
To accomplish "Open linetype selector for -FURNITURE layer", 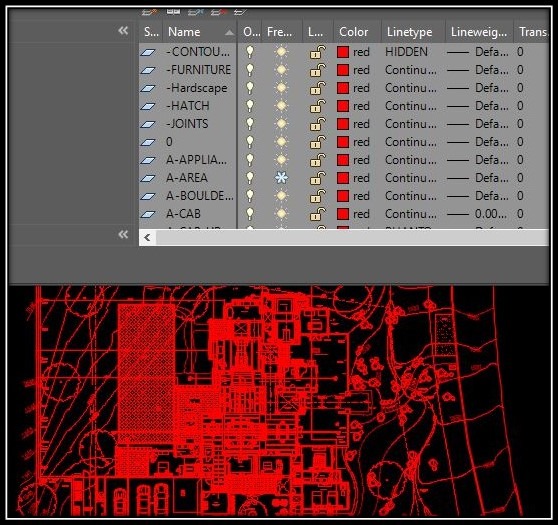I will point(411,70).
